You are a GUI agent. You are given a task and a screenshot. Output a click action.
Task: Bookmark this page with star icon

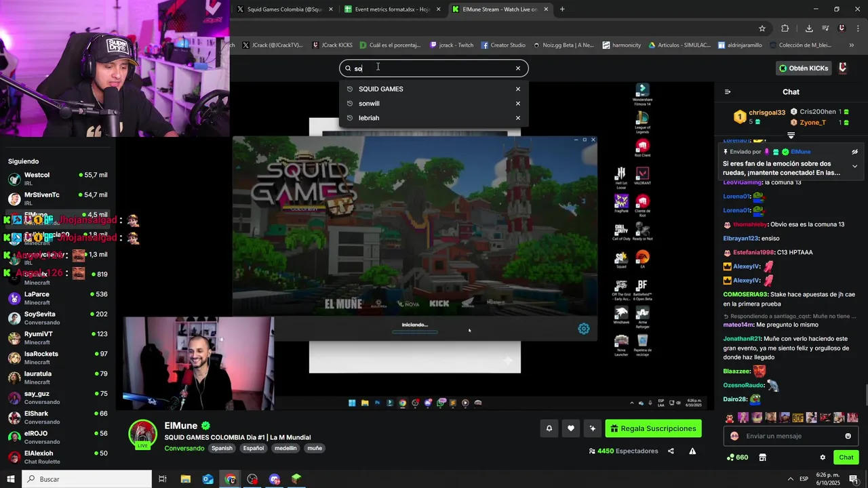(x=762, y=28)
